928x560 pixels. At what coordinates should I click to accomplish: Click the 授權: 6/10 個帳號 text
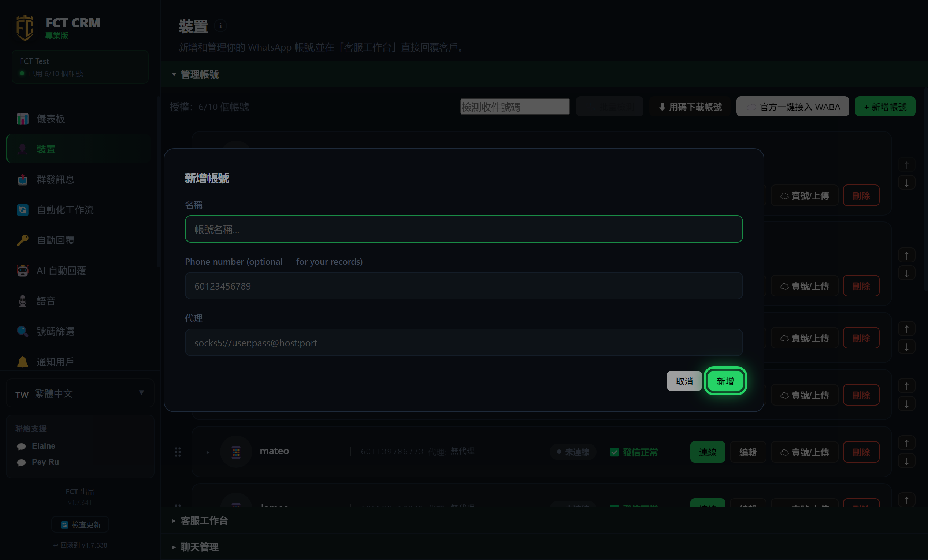(x=209, y=107)
